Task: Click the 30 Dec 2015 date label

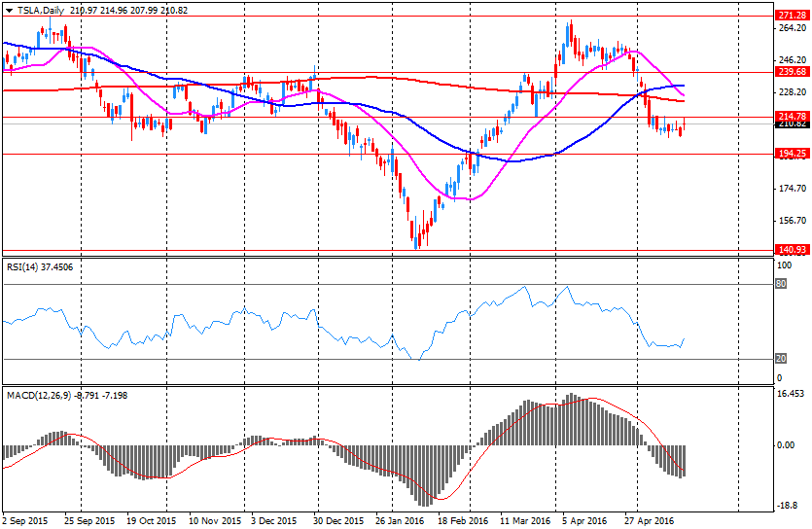Action: coord(338,520)
